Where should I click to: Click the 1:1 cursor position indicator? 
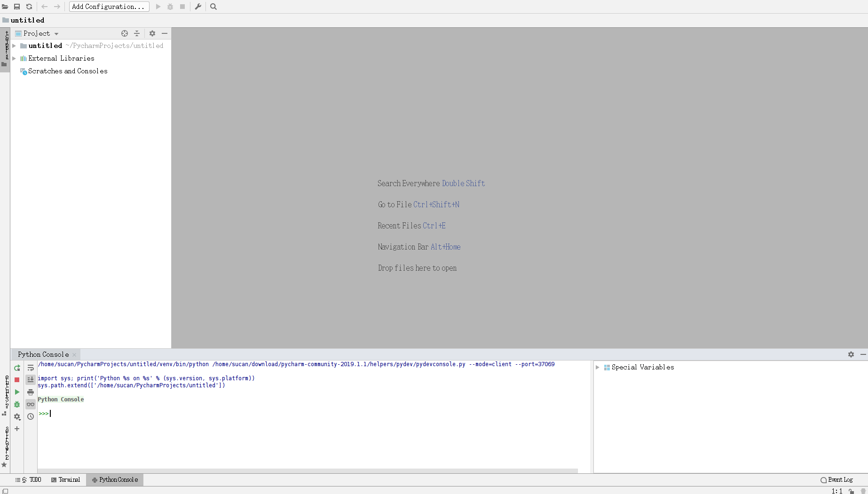[x=837, y=491]
